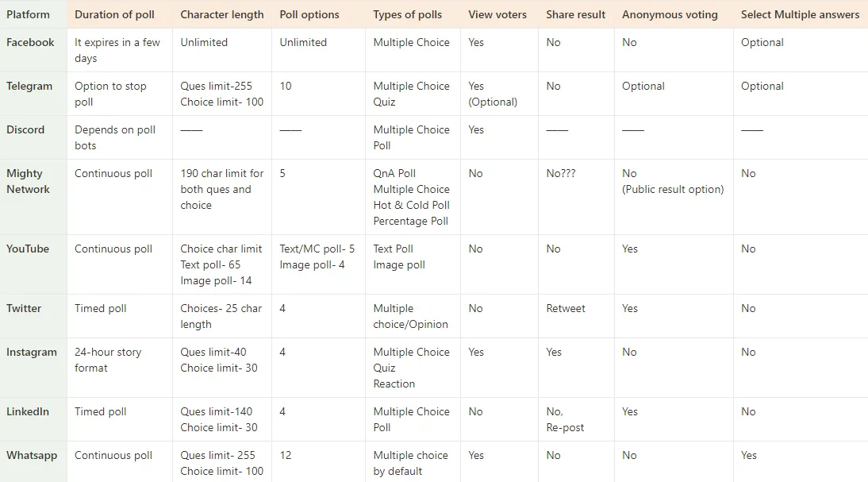Select the View voters column header
Viewport: 868px width, 482px height.
[497, 14]
